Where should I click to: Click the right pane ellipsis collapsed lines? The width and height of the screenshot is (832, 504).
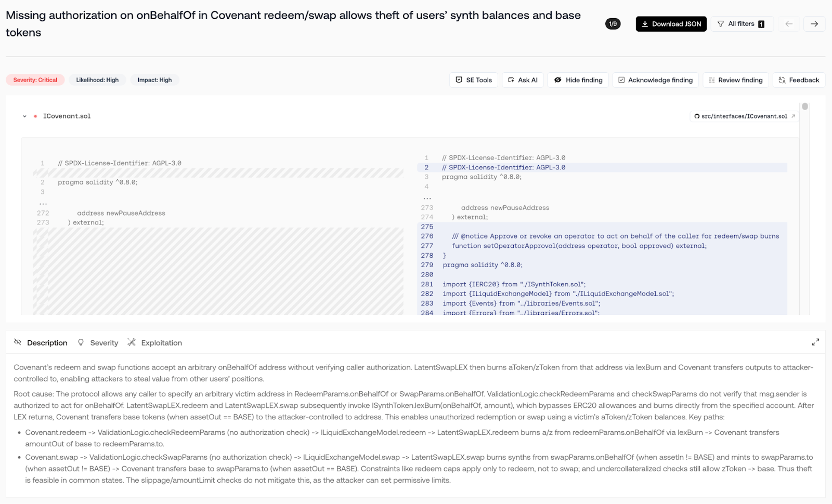427,197
